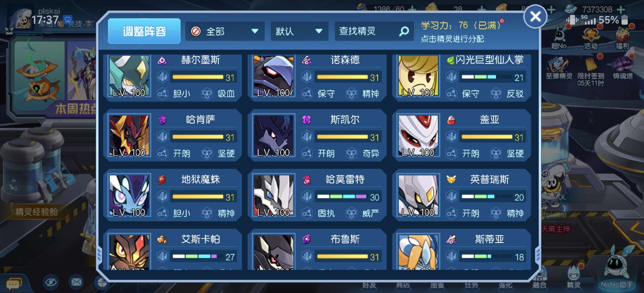Toggle the eye visibility icon at bottom

pyautogui.click(x=51, y=283)
